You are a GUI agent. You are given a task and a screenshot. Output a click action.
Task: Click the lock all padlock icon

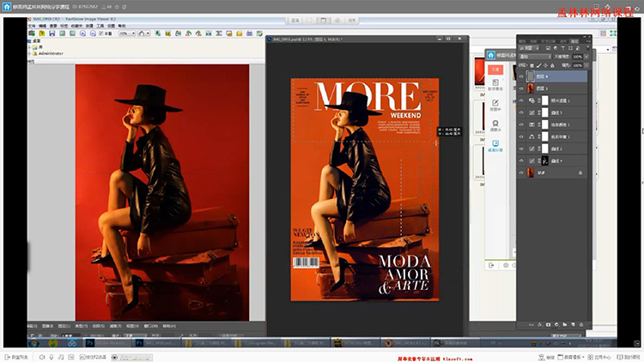tap(552, 66)
